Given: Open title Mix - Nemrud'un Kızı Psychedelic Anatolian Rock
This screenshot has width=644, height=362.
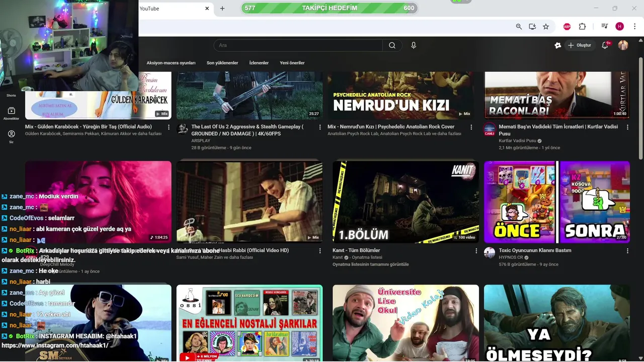Looking at the screenshot, I should click(x=391, y=127).
